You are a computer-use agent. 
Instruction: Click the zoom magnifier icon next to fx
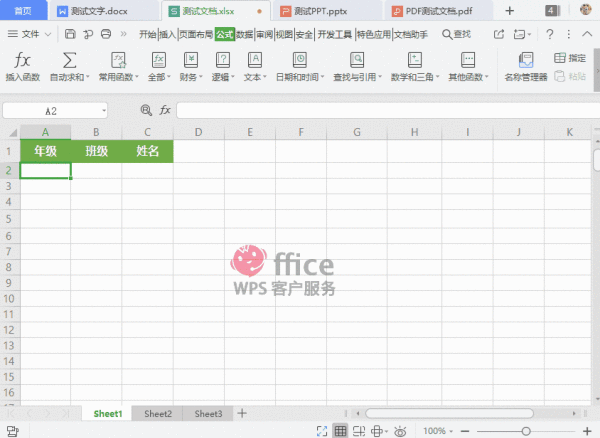pyautogui.click(x=147, y=110)
